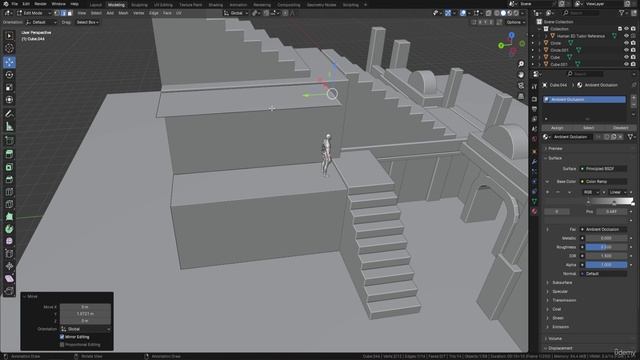Switch to the Shading workspace tab
Image resolution: width=640 pixels, height=360 pixels.
[x=216, y=5]
